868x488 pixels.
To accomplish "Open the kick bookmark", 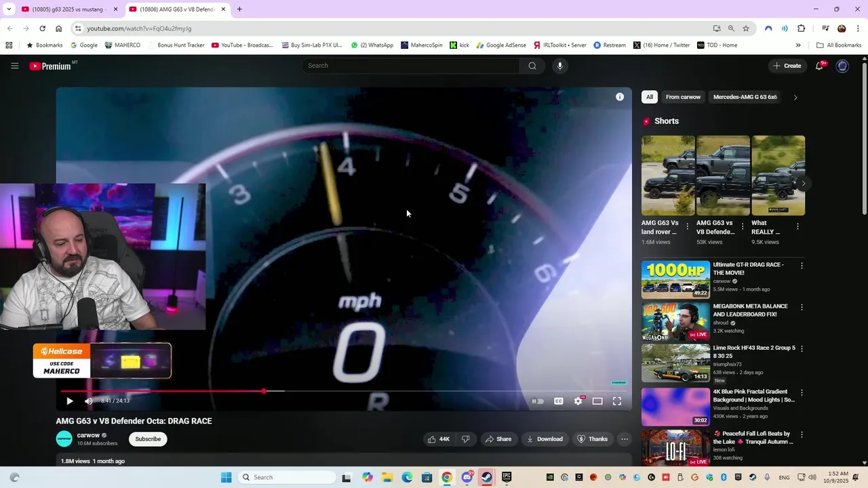I will [x=460, y=45].
